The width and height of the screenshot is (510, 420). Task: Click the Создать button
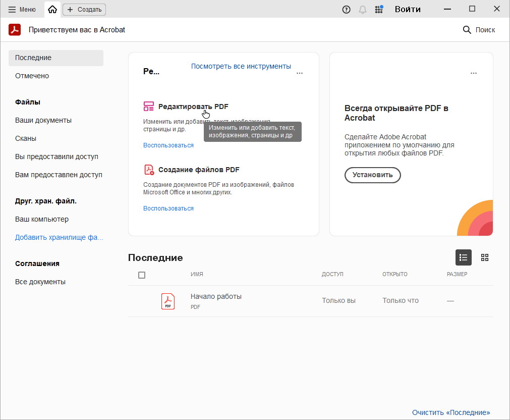[x=84, y=10]
